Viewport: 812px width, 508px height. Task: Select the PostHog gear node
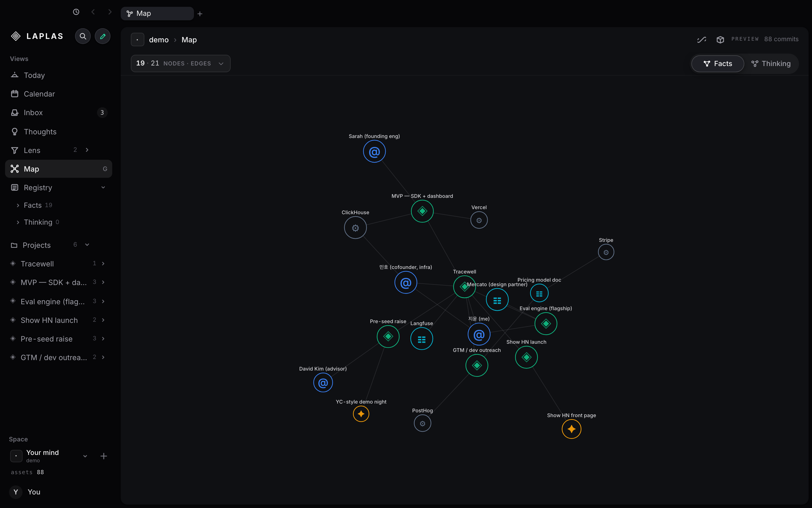coord(422,423)
